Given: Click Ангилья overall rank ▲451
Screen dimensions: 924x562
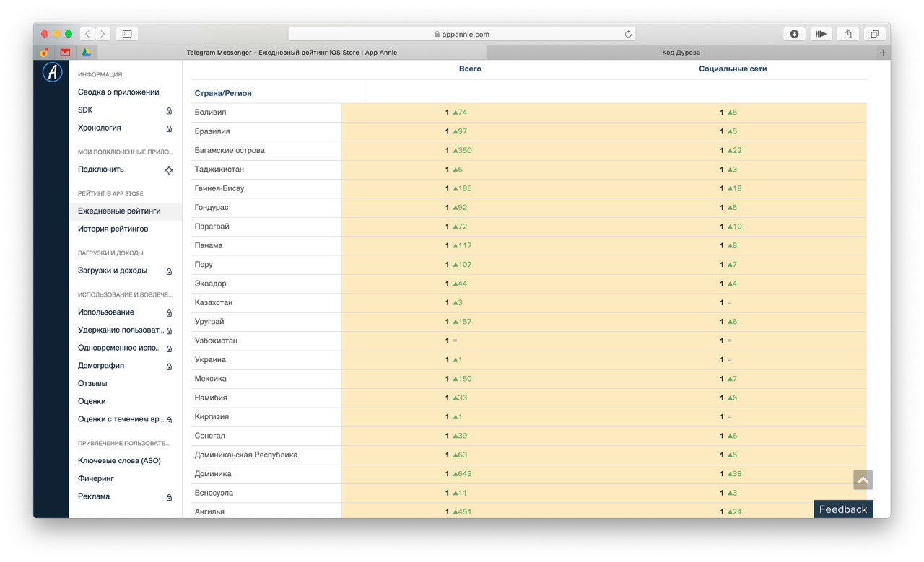Looking at the screenshot, I should (x=458, y=512).
